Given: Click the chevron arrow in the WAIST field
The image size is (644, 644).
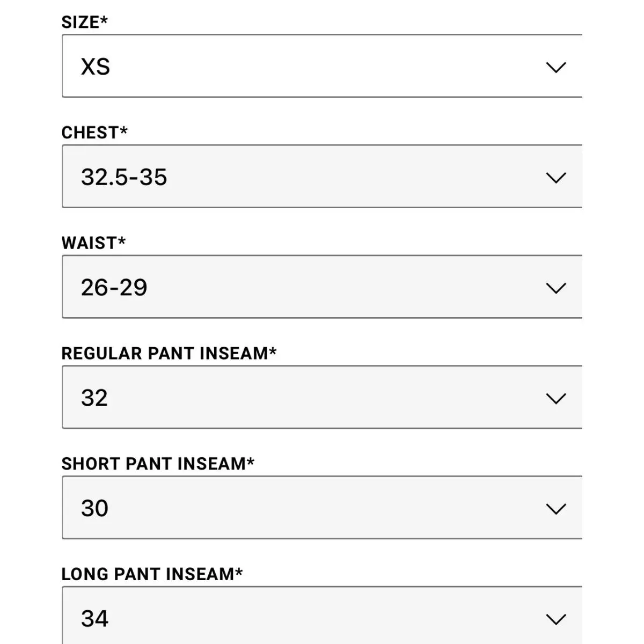Looking at the screenshot, I should pyautogui.click(x=556, y=288).
